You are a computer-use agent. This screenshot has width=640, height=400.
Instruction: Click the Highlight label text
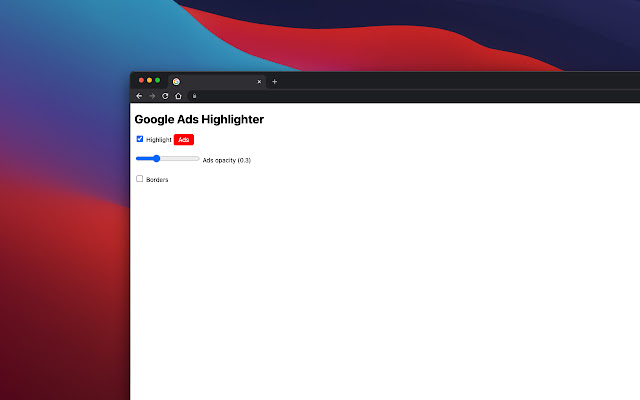159,140
